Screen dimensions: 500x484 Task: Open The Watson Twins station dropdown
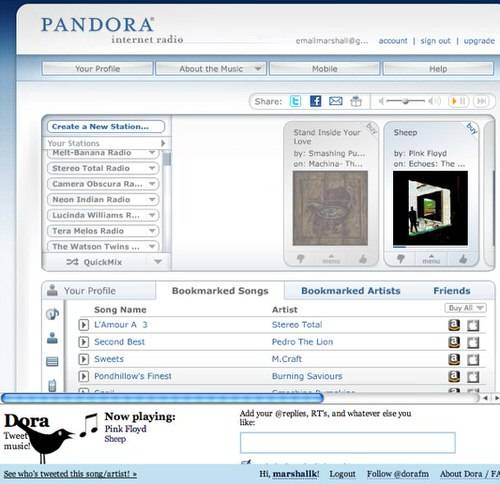coord(152,246)
